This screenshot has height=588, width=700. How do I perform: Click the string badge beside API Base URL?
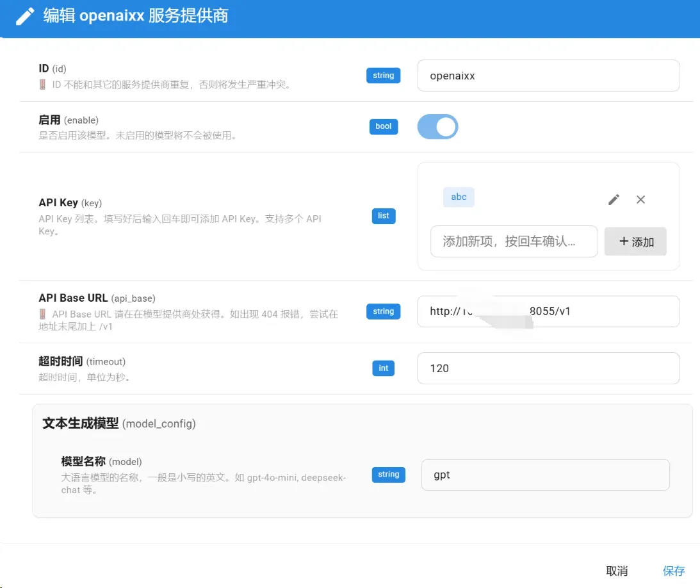coord(383,311)
